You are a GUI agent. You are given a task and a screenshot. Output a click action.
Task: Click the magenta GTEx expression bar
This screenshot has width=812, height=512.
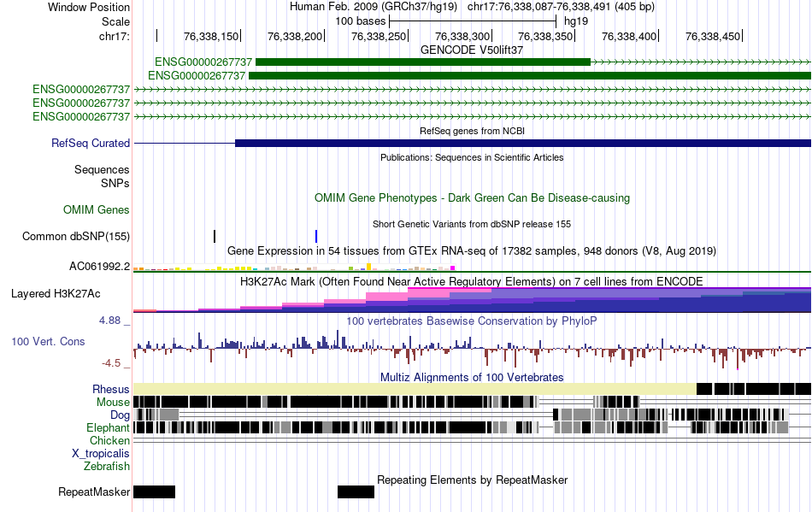click(x=453, y=268)
